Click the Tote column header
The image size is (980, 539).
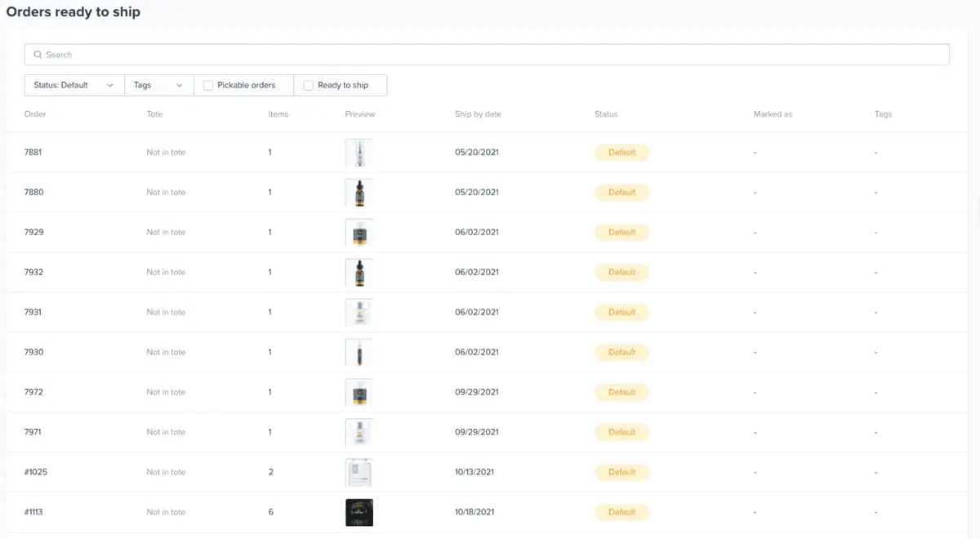tap(154, 114)
